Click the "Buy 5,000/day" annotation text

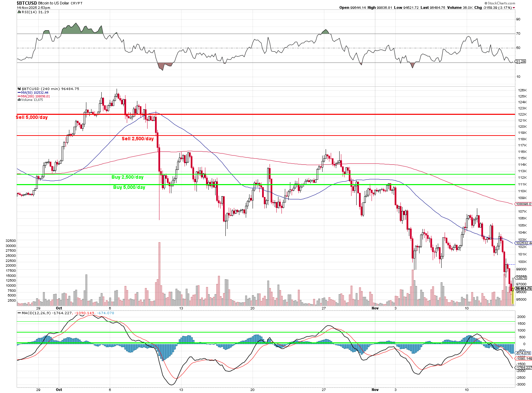pos(129,187)
